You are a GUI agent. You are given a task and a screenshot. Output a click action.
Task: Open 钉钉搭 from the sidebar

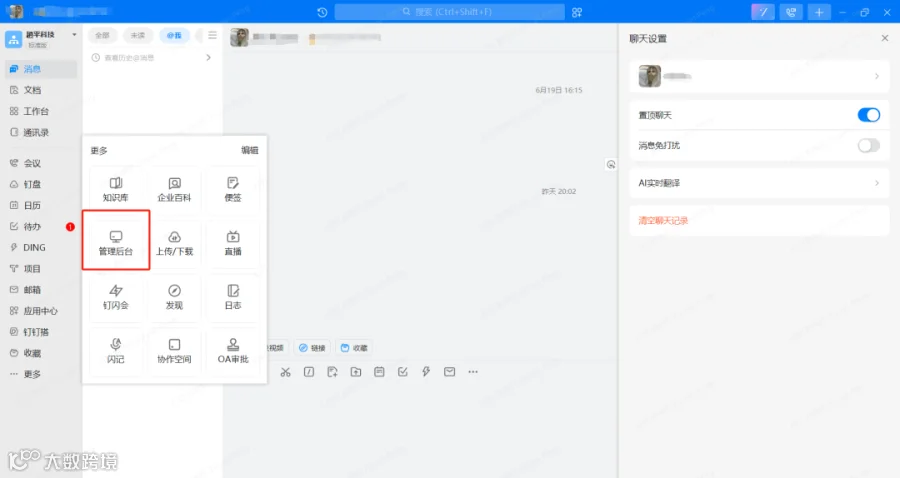pos(41,332)
